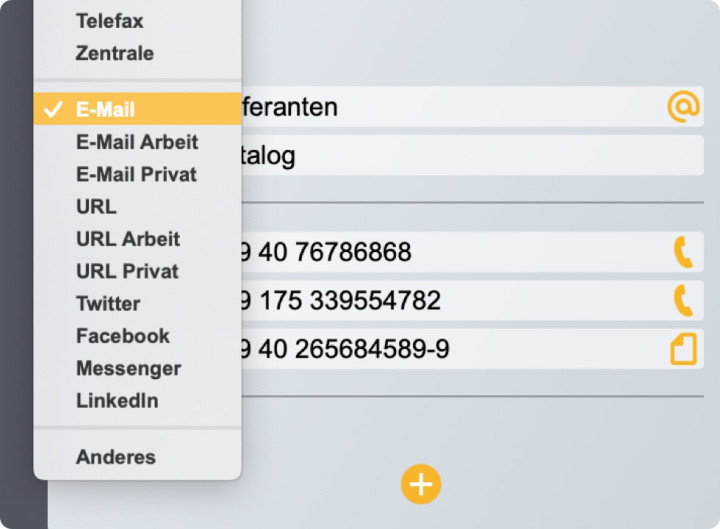Choose the E-Mail Privat option
The image size is (720, 529).
point(136,174)
